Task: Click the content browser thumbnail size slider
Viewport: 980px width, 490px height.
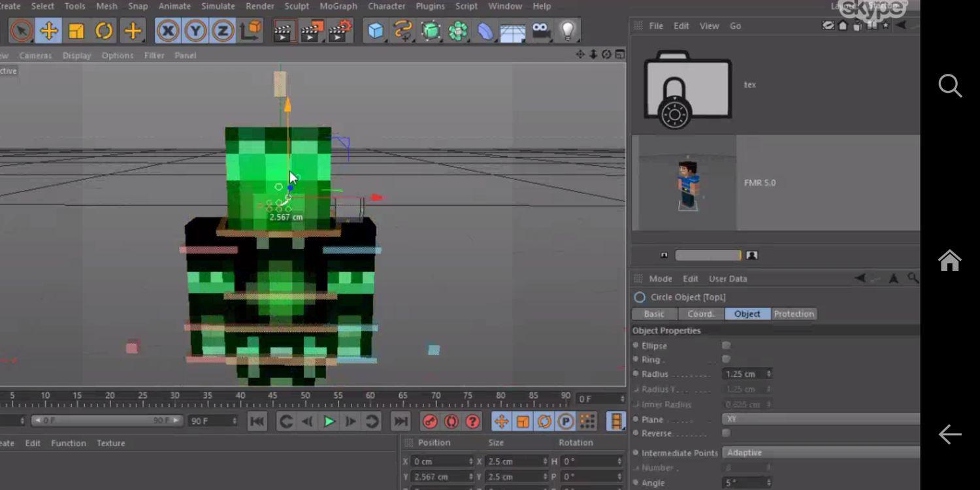Action: (708, 255)
